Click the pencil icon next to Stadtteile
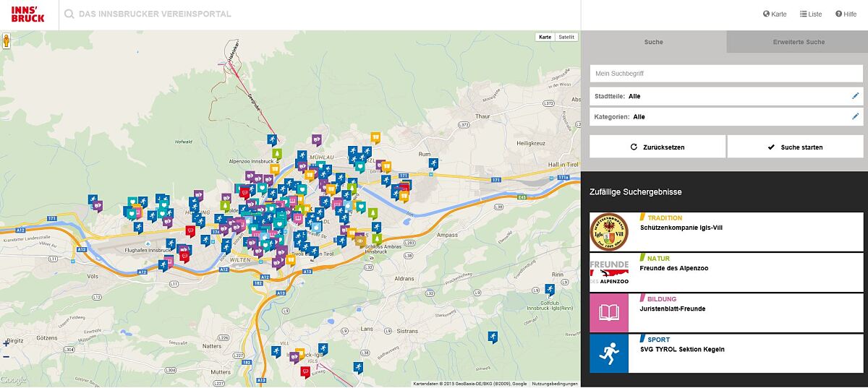This screenshot has height=388, width=868. click(855, 96)
